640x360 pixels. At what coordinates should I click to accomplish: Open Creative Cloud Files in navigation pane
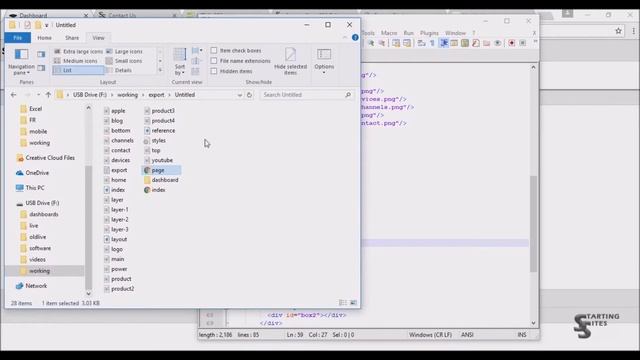50,158
